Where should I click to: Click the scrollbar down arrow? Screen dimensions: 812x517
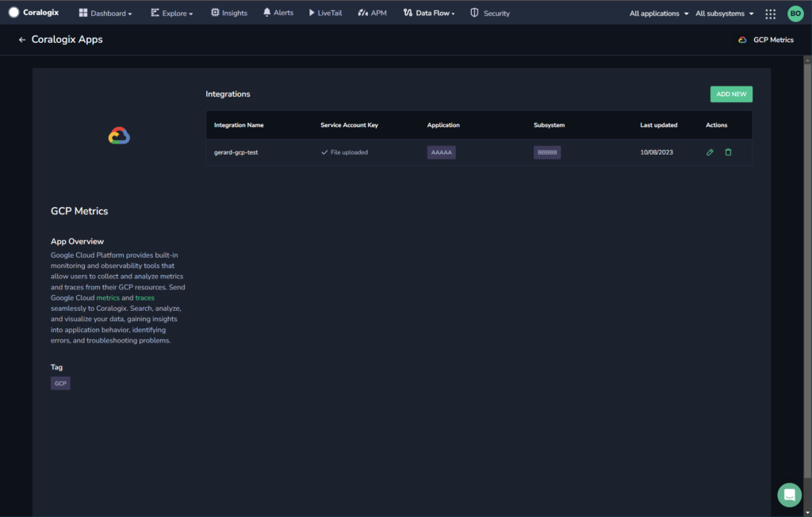coord(807,512)
